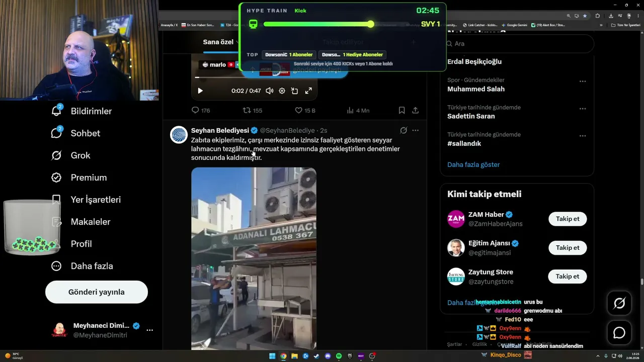The height and width of the screenshot is (362, 644).
Task: Toggle picture-in-picture for the video
Action: click(294, 91)
